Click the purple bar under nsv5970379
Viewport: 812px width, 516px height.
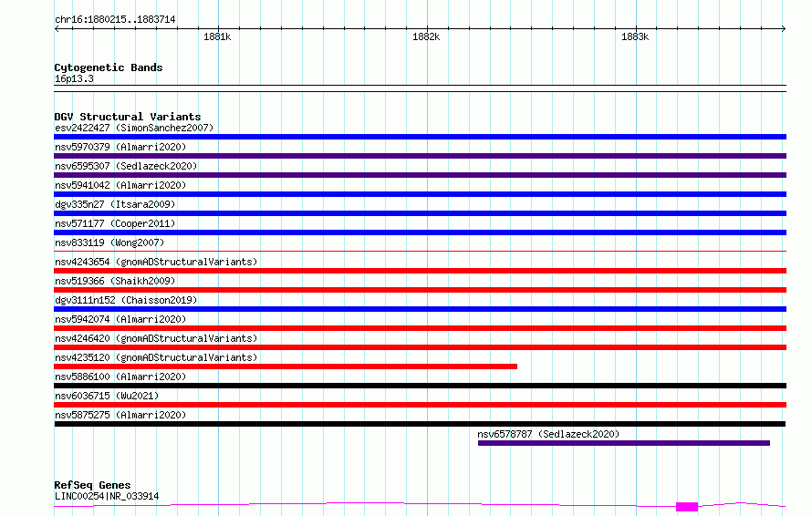(x=420, y=156)
